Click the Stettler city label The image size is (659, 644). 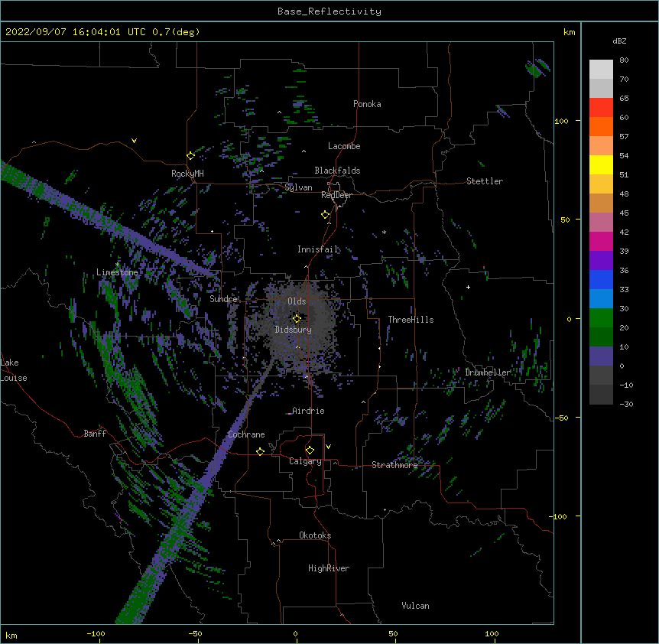pos(485,181)
